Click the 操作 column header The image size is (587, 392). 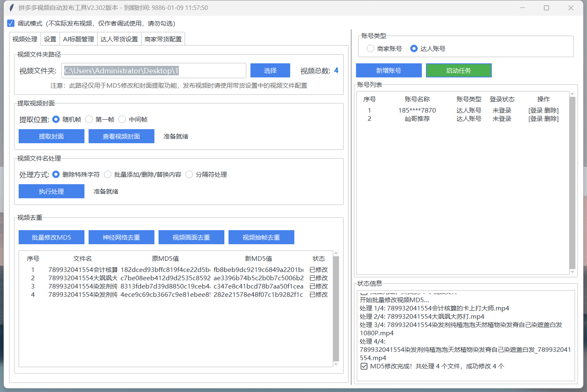544,99
